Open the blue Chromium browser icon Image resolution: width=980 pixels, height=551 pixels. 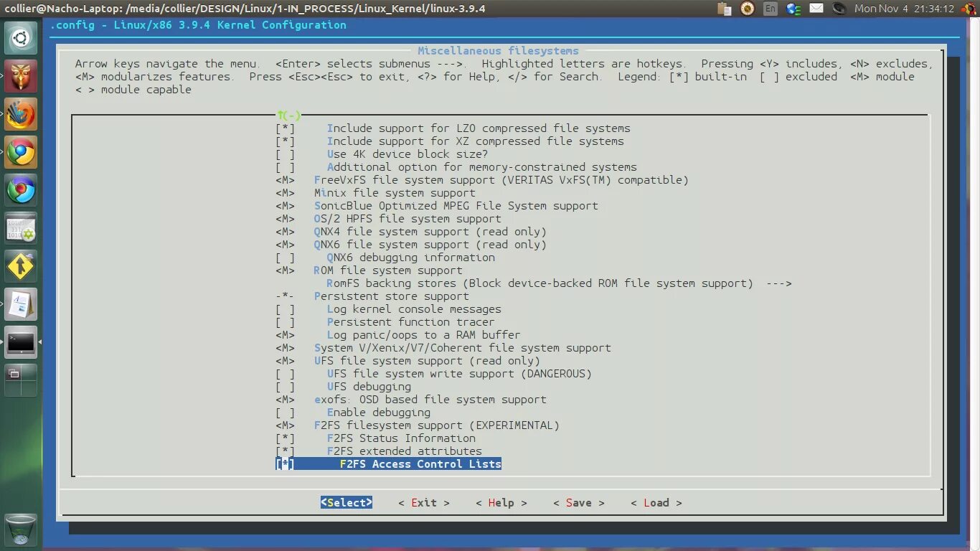[21, 190]
